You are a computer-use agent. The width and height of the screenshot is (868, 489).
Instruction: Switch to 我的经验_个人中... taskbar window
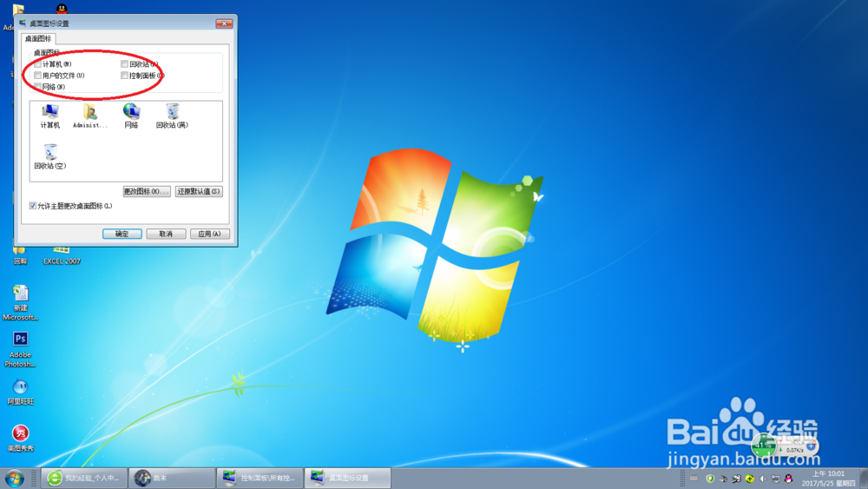coord(84,478)
